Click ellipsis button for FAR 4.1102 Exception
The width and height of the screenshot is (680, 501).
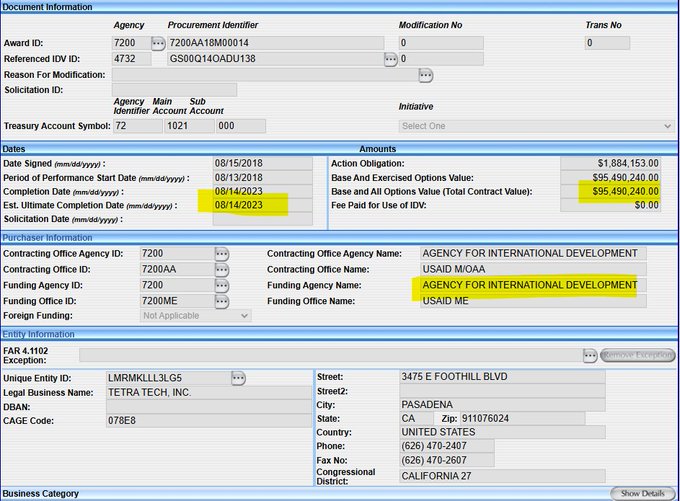(591, 355)
